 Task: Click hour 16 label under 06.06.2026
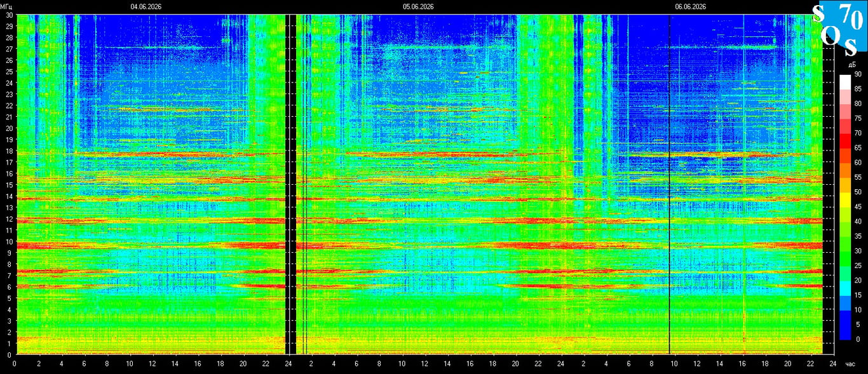(742, 364)
